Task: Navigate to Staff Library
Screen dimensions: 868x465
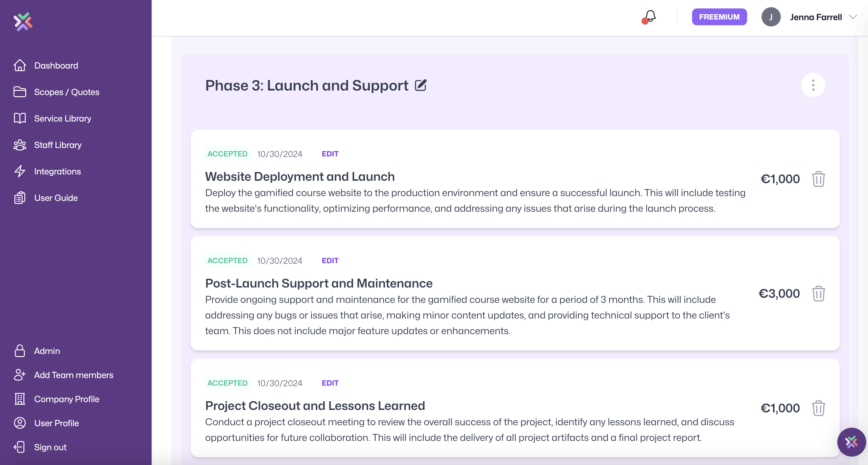Action: (58, 145)
